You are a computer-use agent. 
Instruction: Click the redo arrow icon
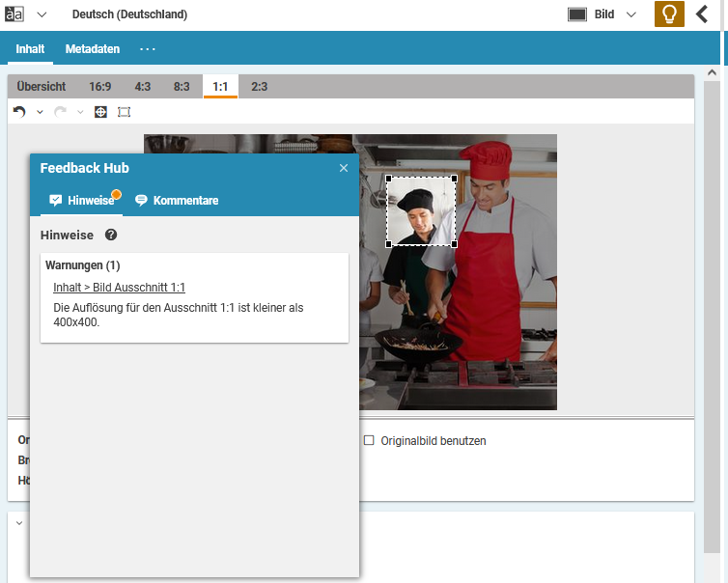coord(61,112)
